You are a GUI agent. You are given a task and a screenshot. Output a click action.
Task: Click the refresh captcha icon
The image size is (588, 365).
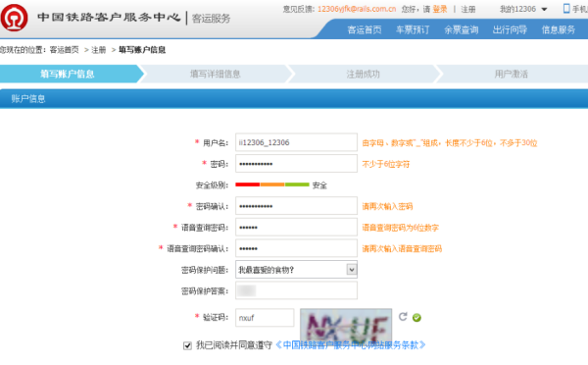coord(403,317)
